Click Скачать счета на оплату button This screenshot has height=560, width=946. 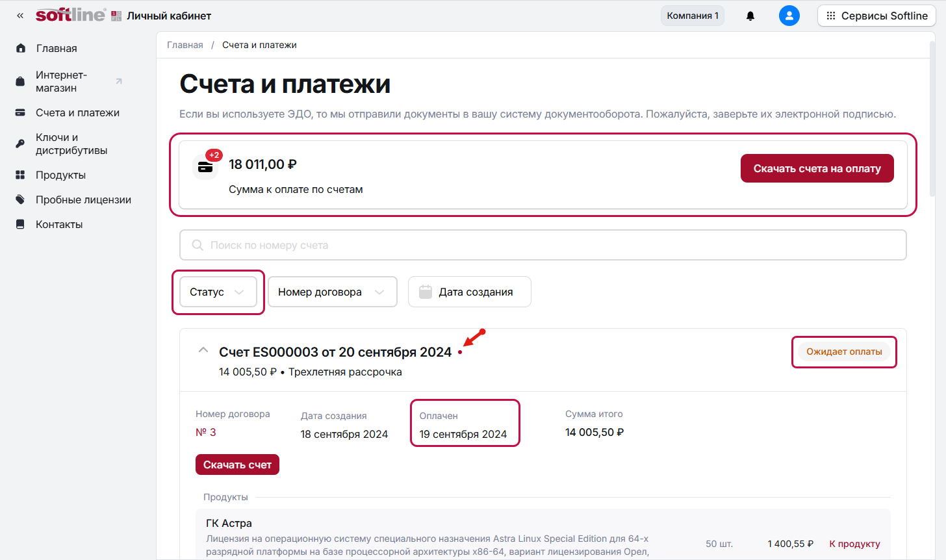tap(817, 168)
